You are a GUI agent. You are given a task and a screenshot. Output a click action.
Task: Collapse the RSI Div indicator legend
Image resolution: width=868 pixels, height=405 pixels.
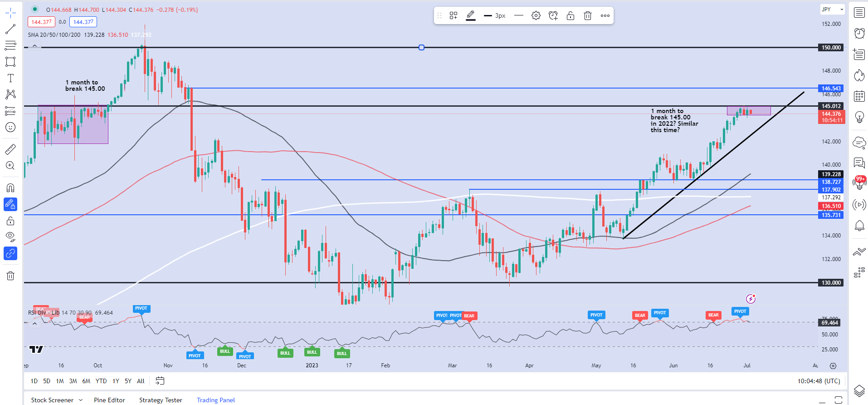[x=34, y=324]
